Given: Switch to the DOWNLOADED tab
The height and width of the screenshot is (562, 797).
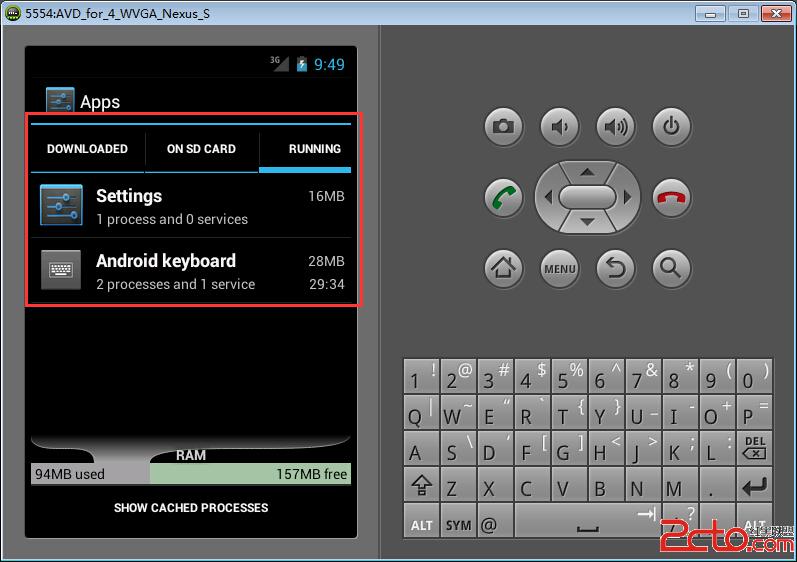Looking at the screenshot, I should coord(87,149).
